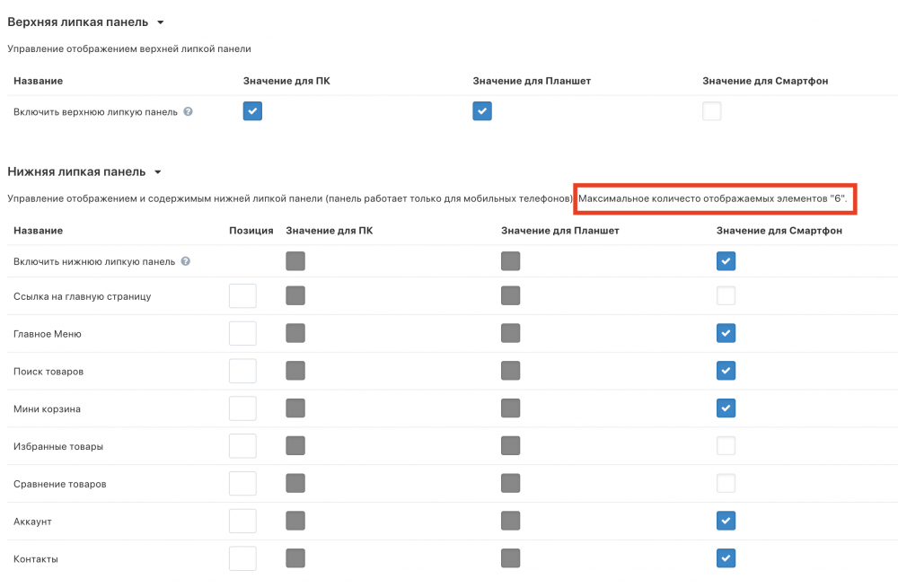Click help icon next to "Включить верхнюю липкую панель"

click(x=188, y=112)
